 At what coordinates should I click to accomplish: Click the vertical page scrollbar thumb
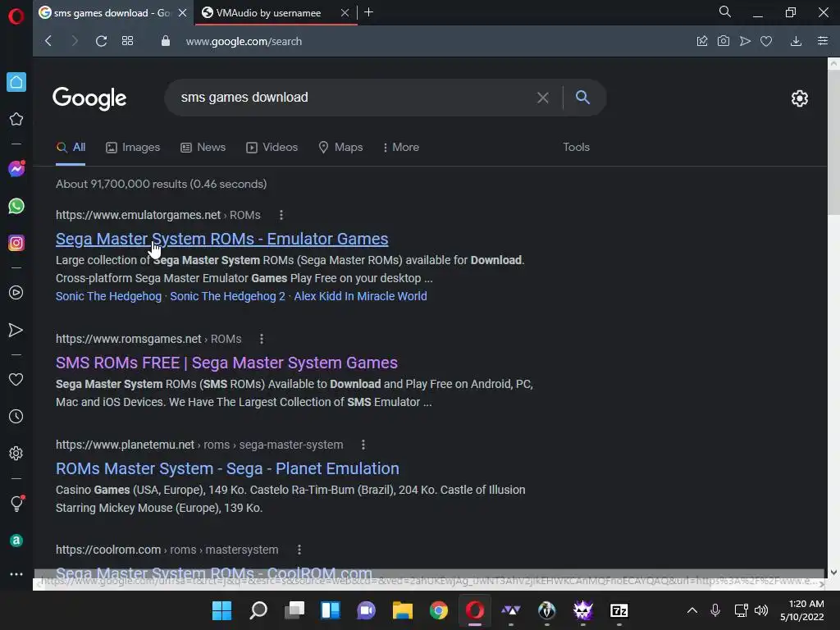833,142
